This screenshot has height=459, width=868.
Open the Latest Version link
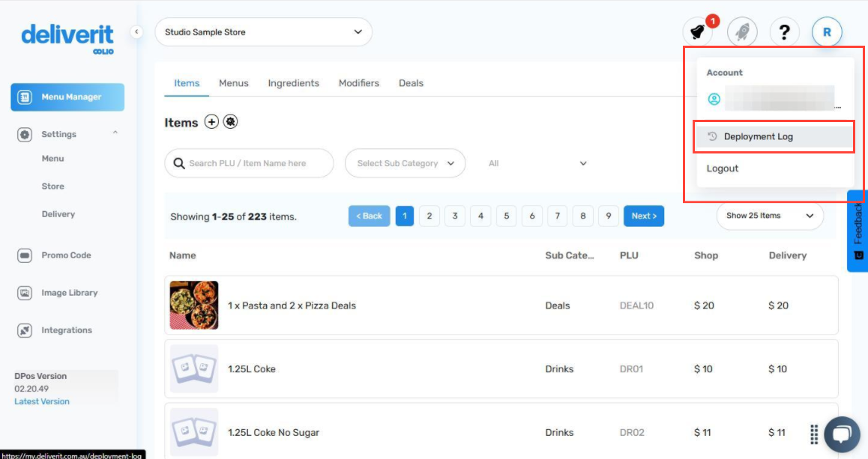pyautogui.click(x=41, y=401)
